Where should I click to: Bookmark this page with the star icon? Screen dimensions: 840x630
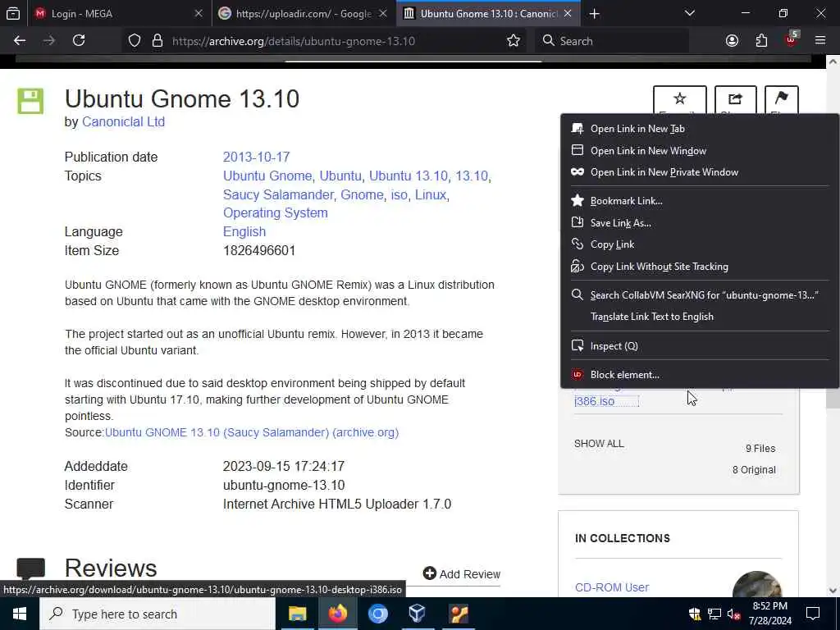click(514, 41)
